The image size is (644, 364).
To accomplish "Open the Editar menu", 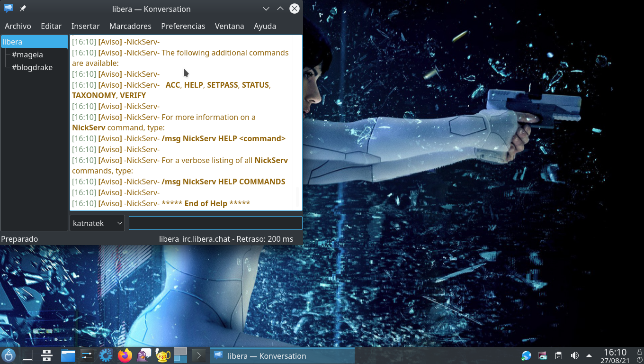I will [x=51, y=26].
